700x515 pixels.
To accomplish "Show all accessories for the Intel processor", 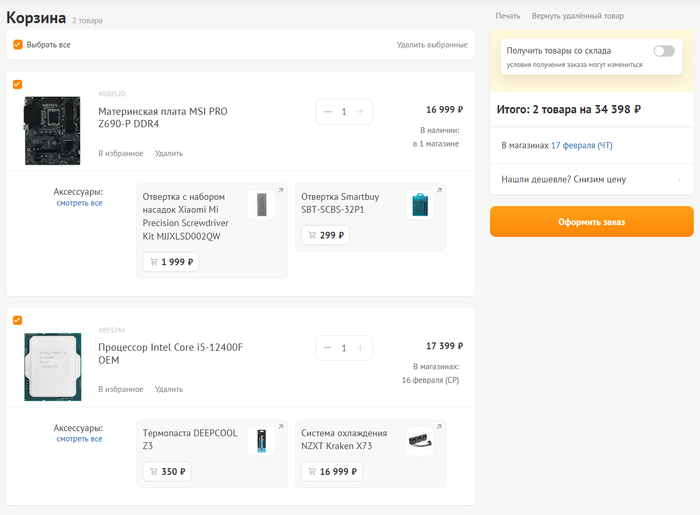I will [x=79, y=439].
